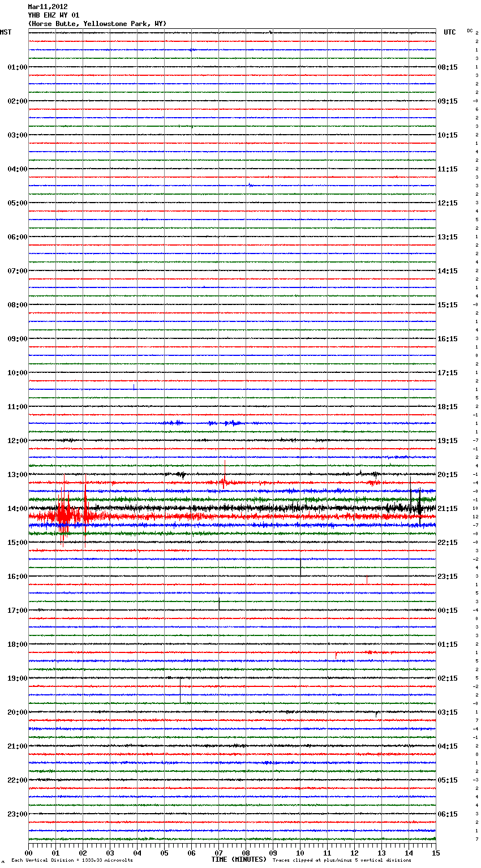Select the 22:00 MST time label

coord(17,780)
